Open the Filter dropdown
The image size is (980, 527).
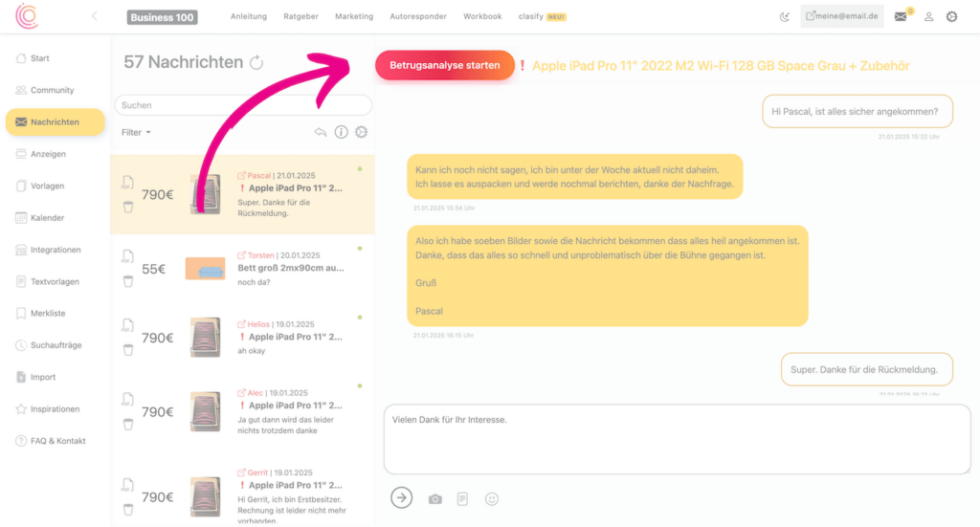point(136,132)
